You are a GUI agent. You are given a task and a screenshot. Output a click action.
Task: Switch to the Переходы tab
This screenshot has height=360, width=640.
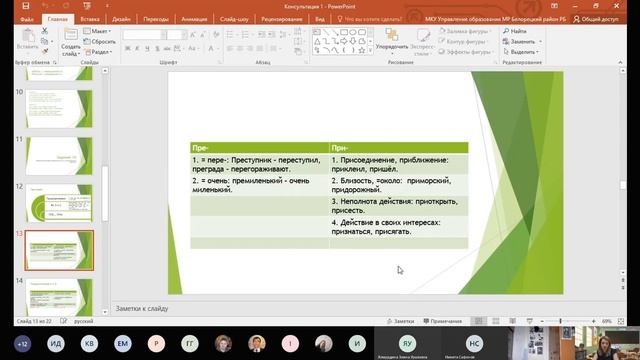tap(156, 19)
